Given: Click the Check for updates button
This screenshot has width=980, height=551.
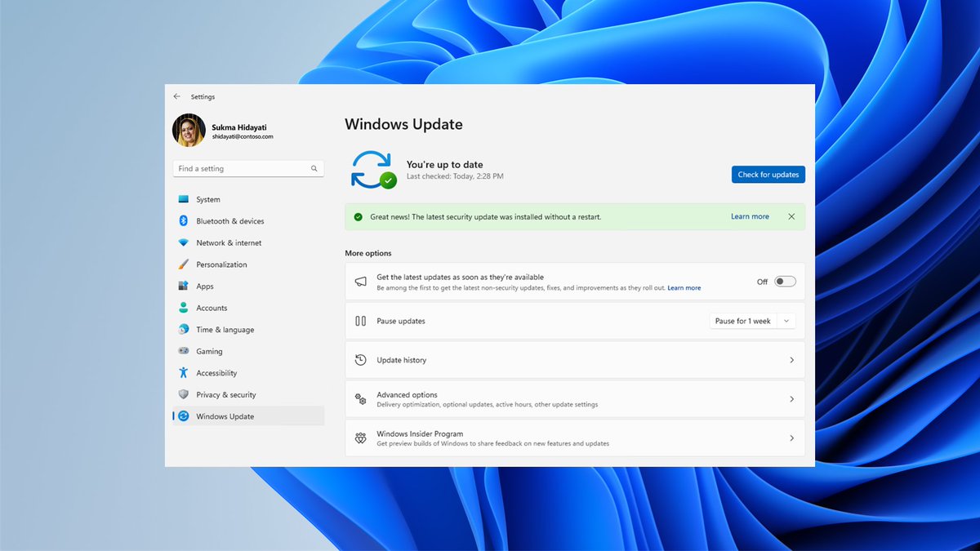Looking at the screenshot, I should click(768, 174).
